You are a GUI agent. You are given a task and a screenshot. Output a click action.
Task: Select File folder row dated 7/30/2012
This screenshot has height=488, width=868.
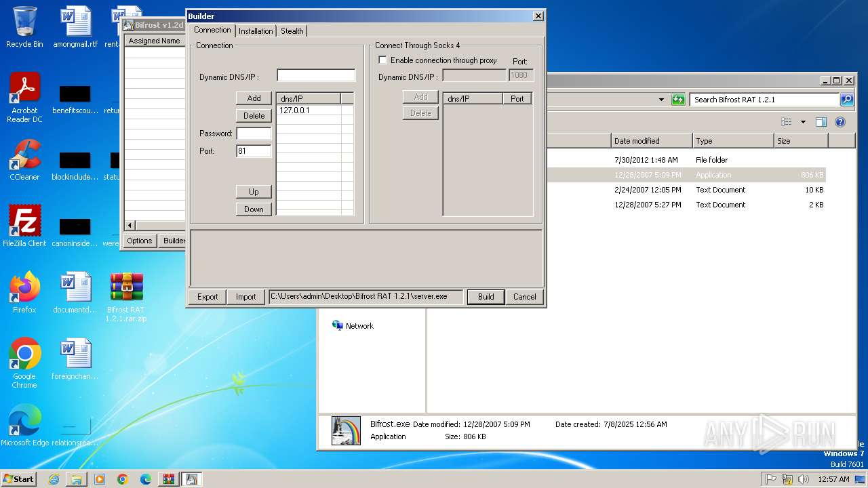point(685,160)
